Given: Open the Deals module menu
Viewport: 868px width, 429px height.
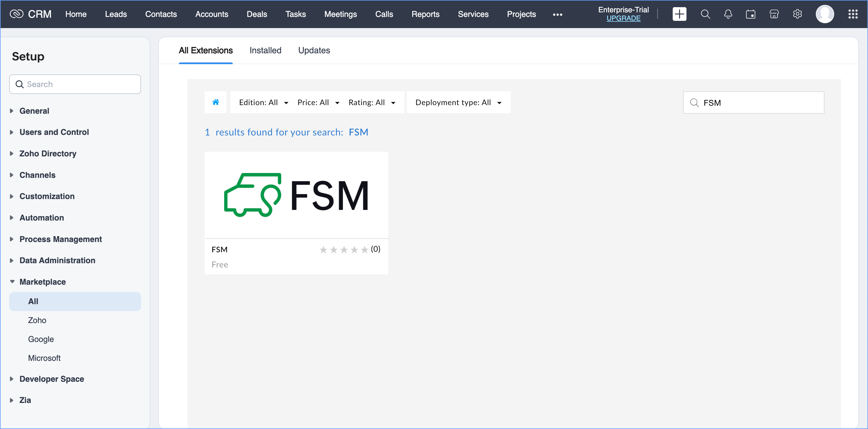Looking at the screenshot, I should pos(257,14).
